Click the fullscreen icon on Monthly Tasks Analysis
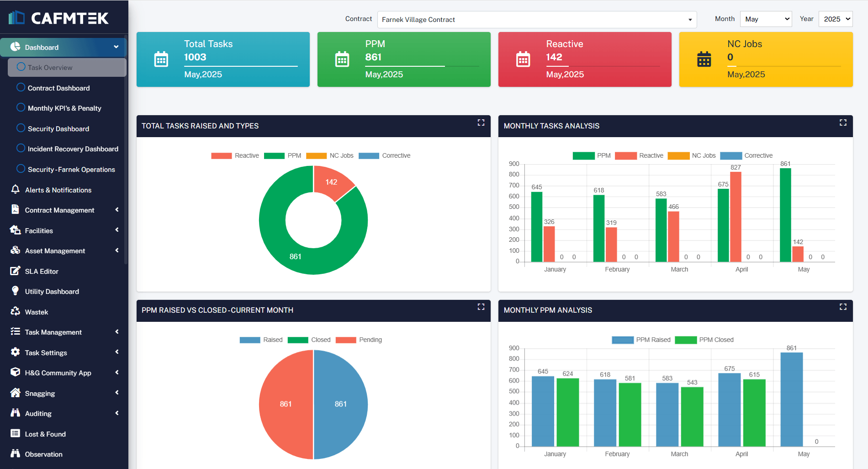The height and width of the screenshot is (469, 868). click(x=843, y=123)
